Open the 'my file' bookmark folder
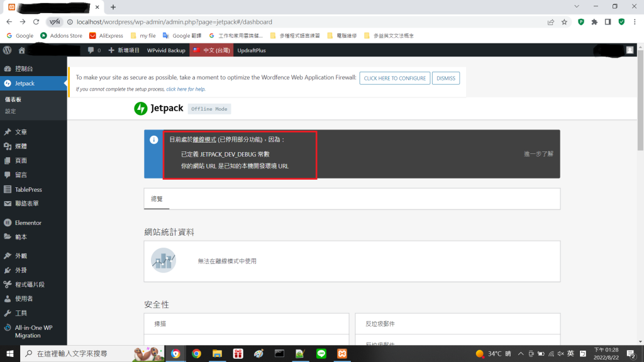This screenshot has width=644, height=362. (x=143, y=36)
